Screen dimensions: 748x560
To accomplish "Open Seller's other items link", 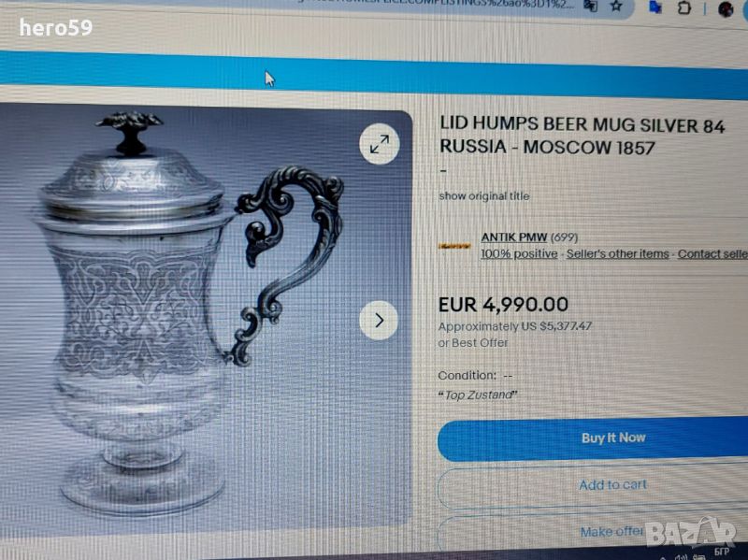I will click(x=617, y=253).
